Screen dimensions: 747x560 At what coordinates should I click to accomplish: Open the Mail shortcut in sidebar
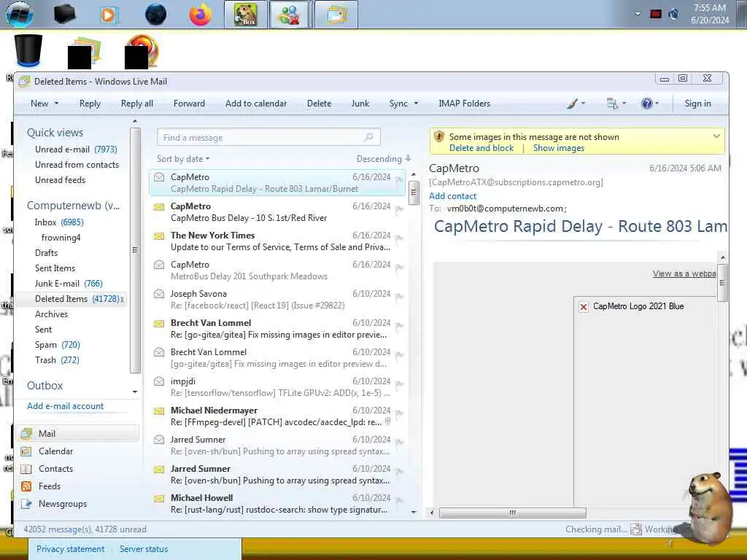[79, 433]
